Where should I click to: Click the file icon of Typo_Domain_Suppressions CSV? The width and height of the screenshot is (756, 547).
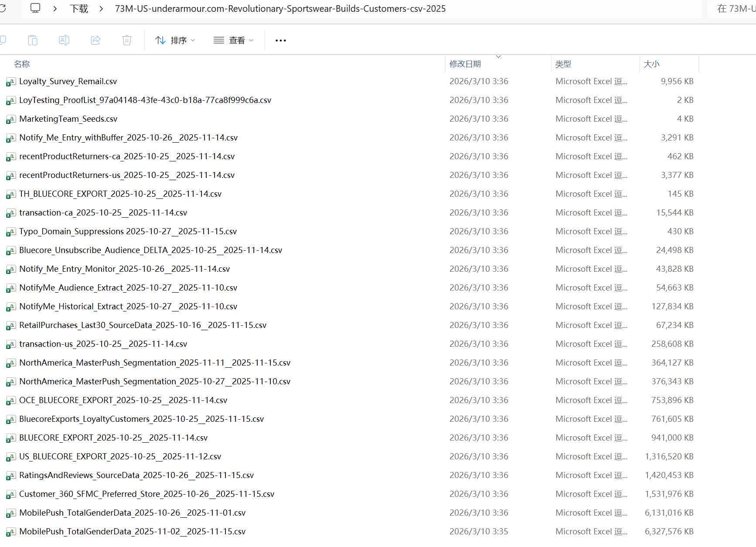(11, 232)
